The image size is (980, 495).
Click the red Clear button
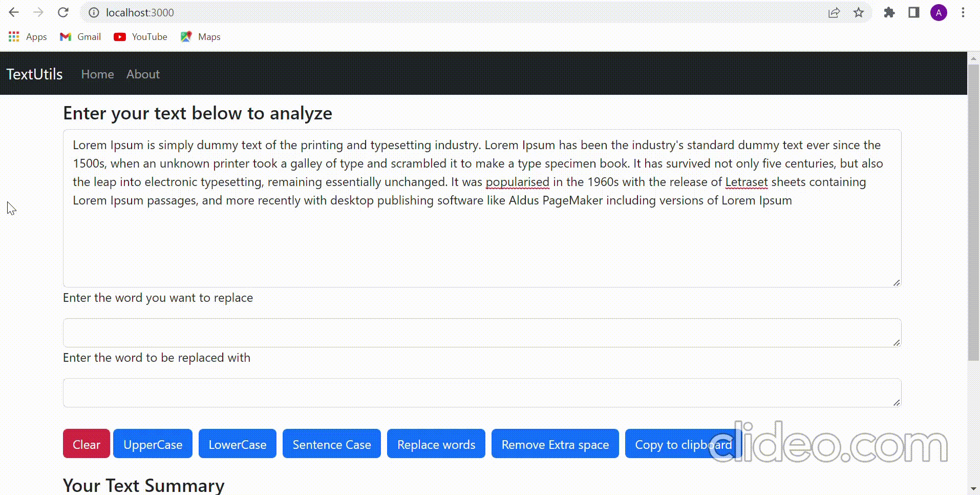[x=87, y=444]
